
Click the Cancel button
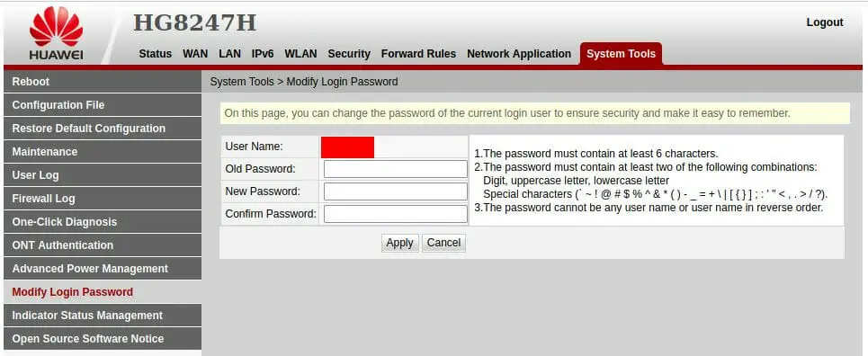tap(443, 243)
